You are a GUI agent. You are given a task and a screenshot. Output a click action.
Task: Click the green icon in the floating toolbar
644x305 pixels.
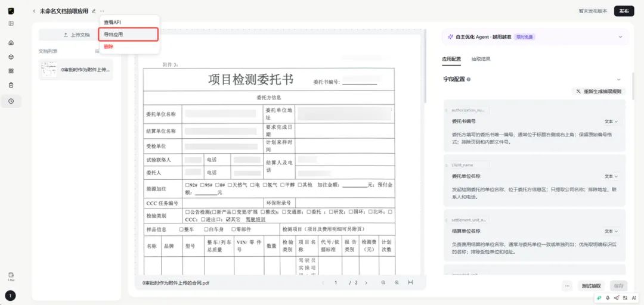coord(599,298)
